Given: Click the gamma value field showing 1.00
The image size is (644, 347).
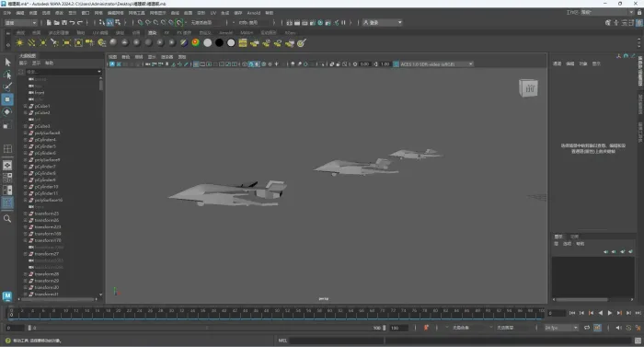Looking at the screenshot, I should pyautogui.click(x=385, y=64).
